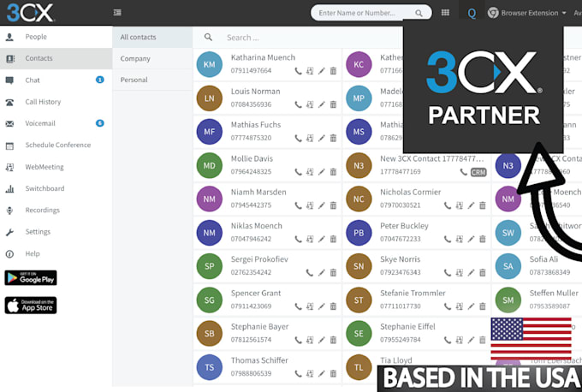This screenshot has height=392, width=582.
Task: Call Nicholas Cormier with the phone icon
Action: pos(448,205)
